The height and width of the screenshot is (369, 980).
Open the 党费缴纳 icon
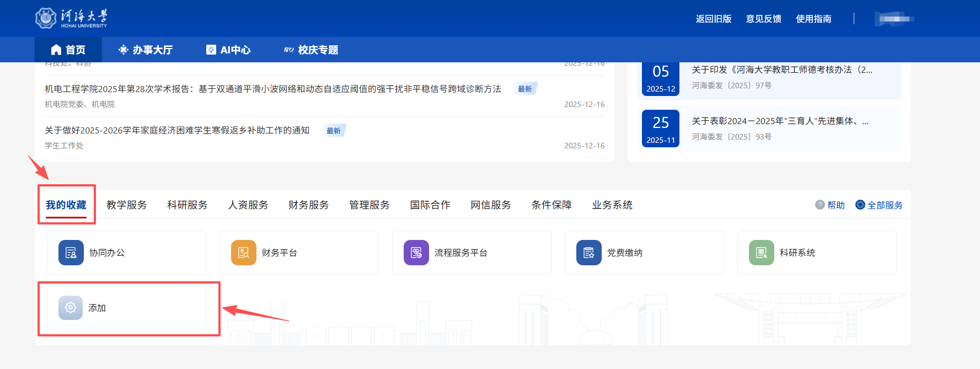(x=589, y=253)
